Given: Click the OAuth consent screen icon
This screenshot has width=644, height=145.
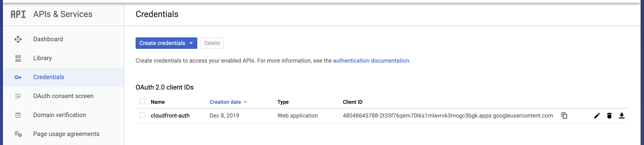Looking at the screenshot, I should coord(18,96).
